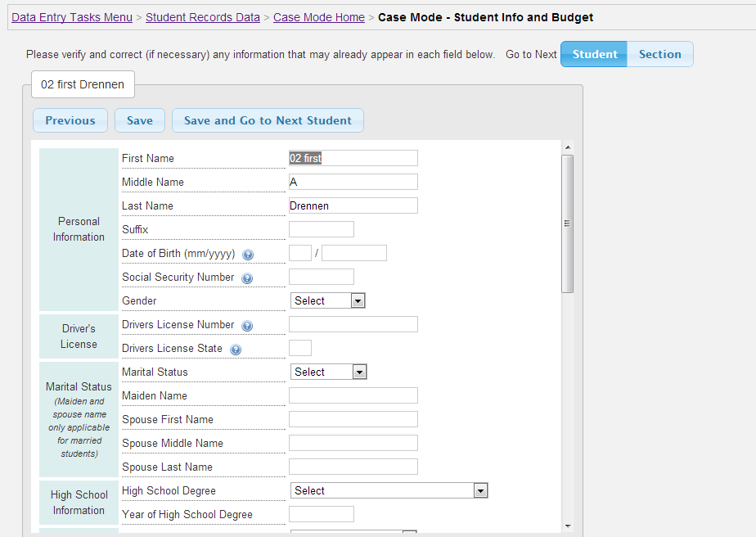Open the Drivers License State help icon
The width and height of the screenshot is (756, 537).
[x=236, y=350]
